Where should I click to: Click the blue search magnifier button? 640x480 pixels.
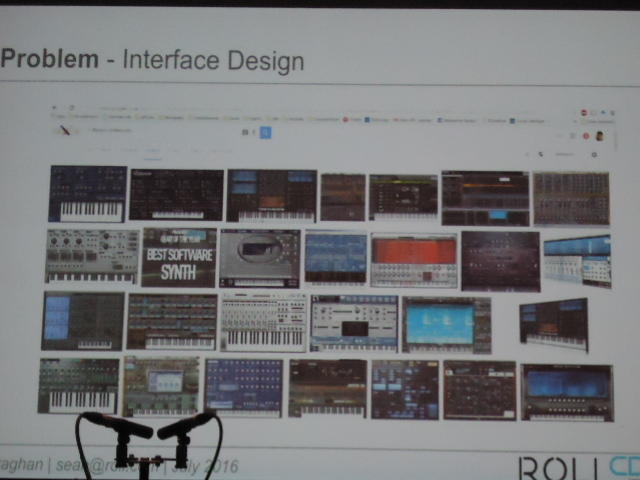[x=265, y=132]
